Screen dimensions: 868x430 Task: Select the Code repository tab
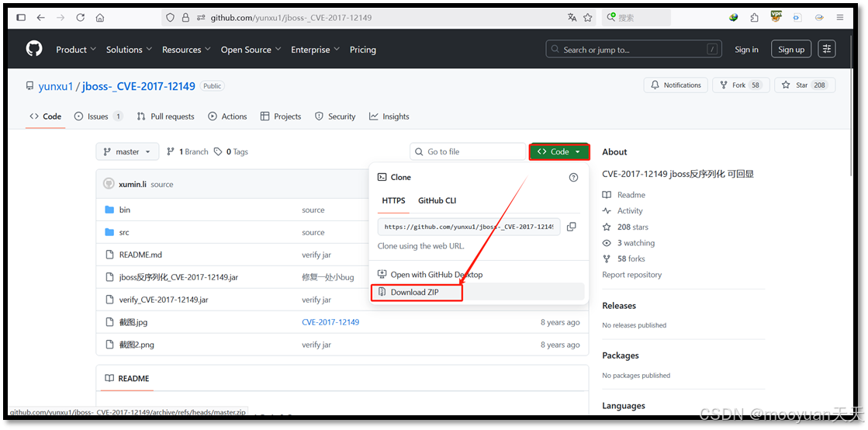pos(46,116)
